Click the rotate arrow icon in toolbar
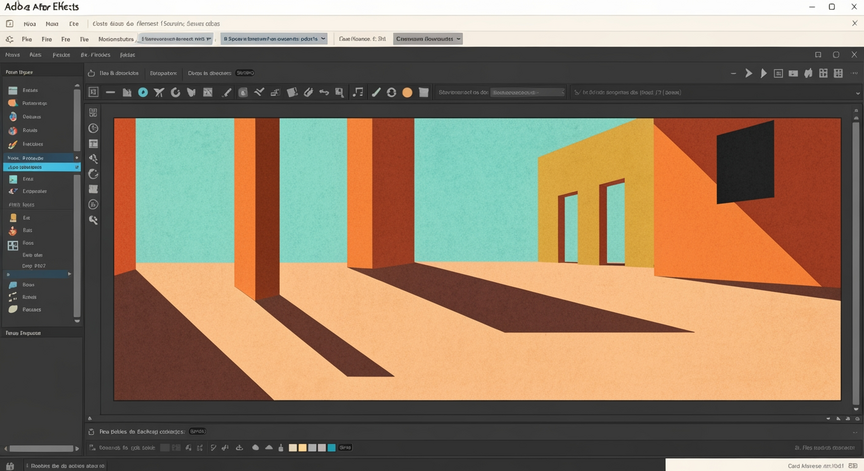 (x=175, y=93)
